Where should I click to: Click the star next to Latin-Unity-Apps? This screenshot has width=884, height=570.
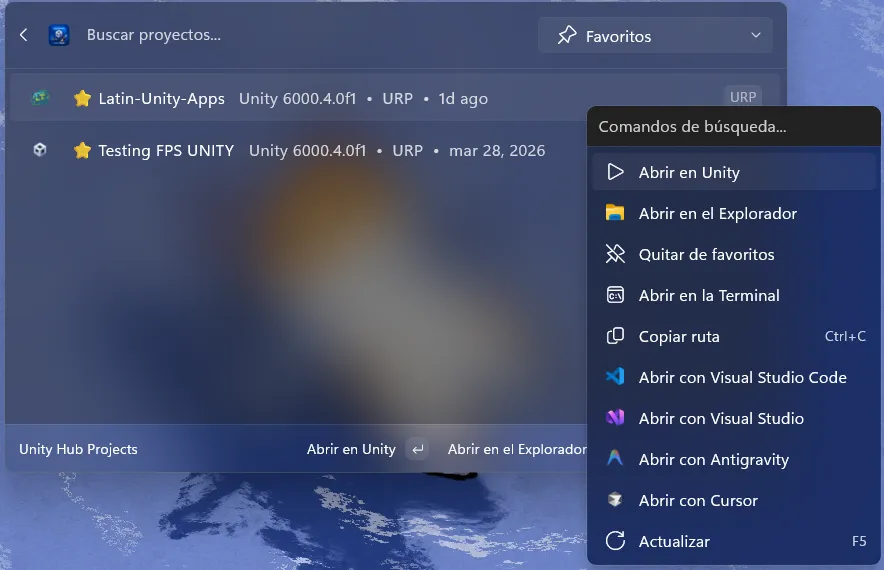coord(82,98)
